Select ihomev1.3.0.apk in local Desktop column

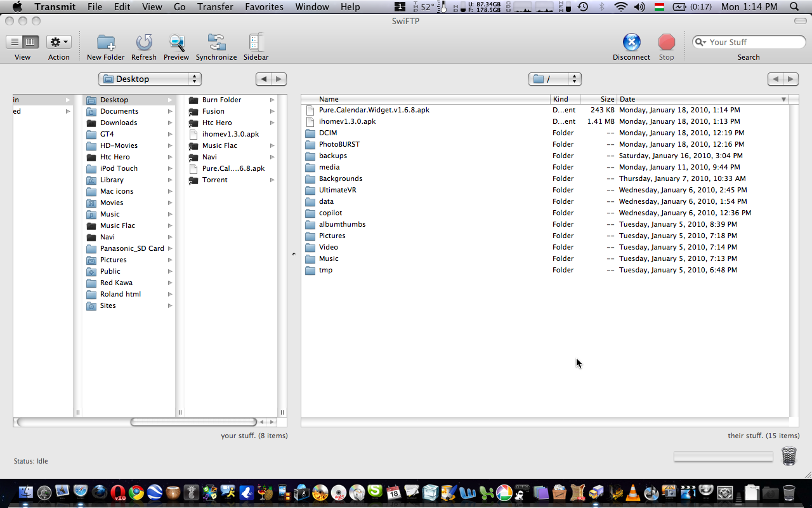pos(231,134)
